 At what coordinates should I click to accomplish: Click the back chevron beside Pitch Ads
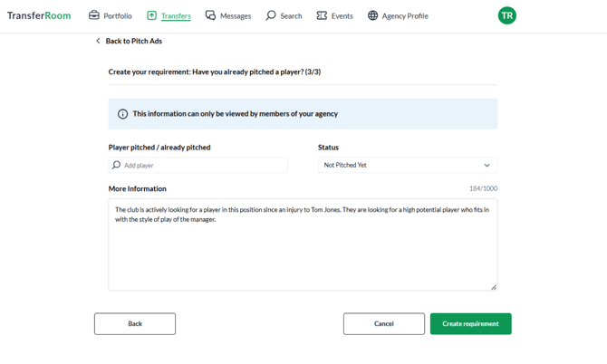coord(98,41)
